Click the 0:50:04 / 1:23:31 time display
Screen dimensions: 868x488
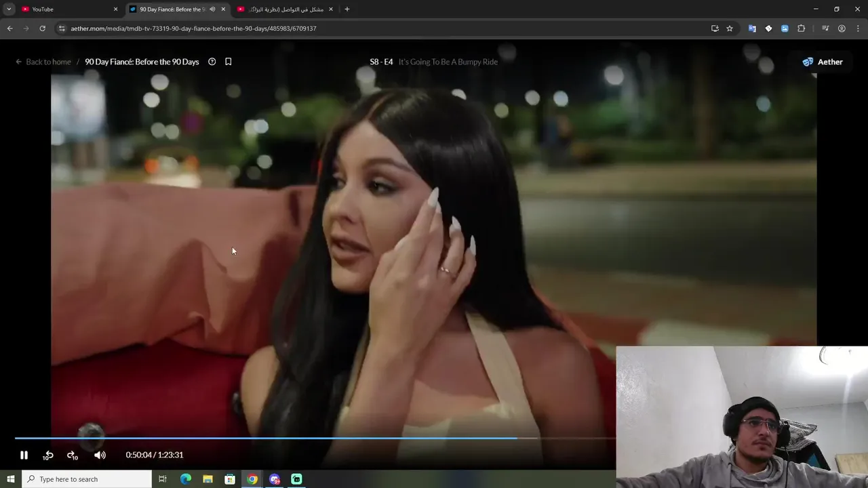pos(155,455)
